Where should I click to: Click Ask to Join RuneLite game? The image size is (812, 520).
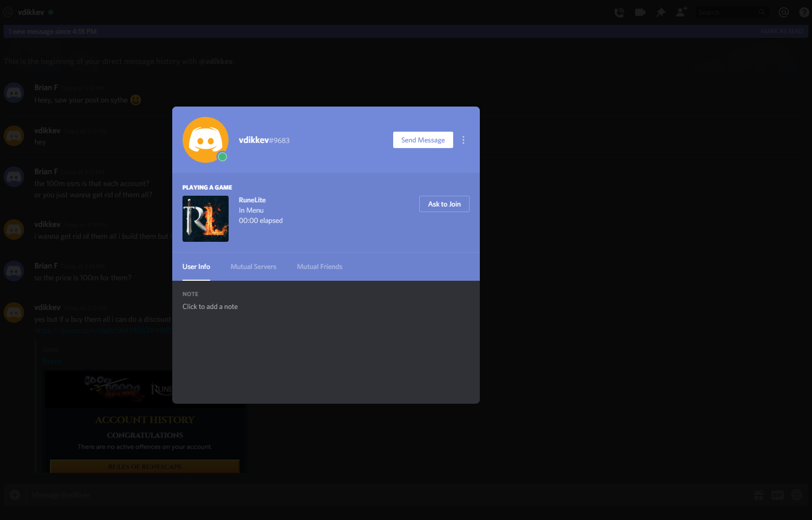tap(444, 204)
